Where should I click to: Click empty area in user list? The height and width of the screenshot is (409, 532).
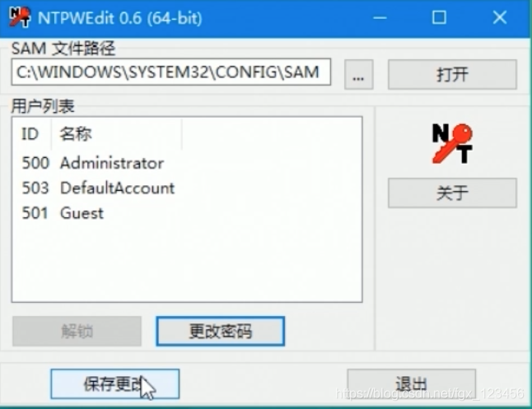pyautogui.click(x=187, y=261)
